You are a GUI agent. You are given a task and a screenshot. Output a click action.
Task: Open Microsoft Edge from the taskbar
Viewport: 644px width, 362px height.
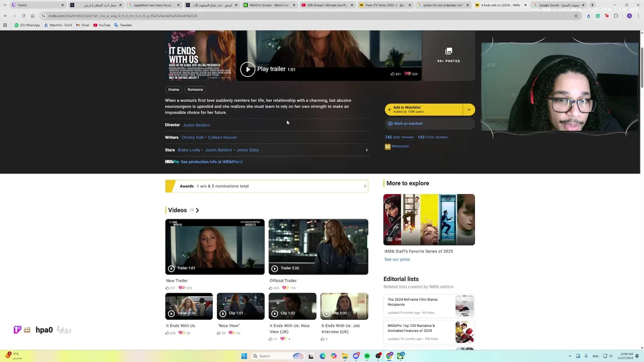pyautogui.click(x=323, y=356)
